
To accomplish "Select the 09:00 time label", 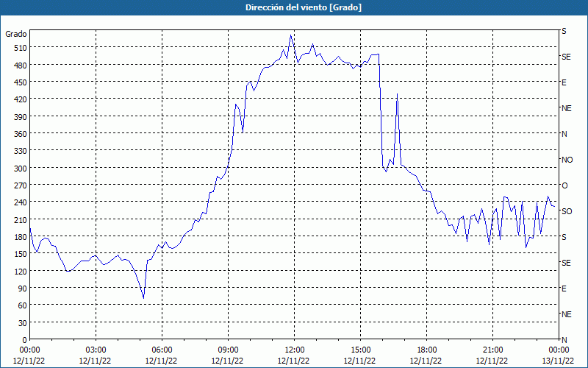I will point(228,350).
